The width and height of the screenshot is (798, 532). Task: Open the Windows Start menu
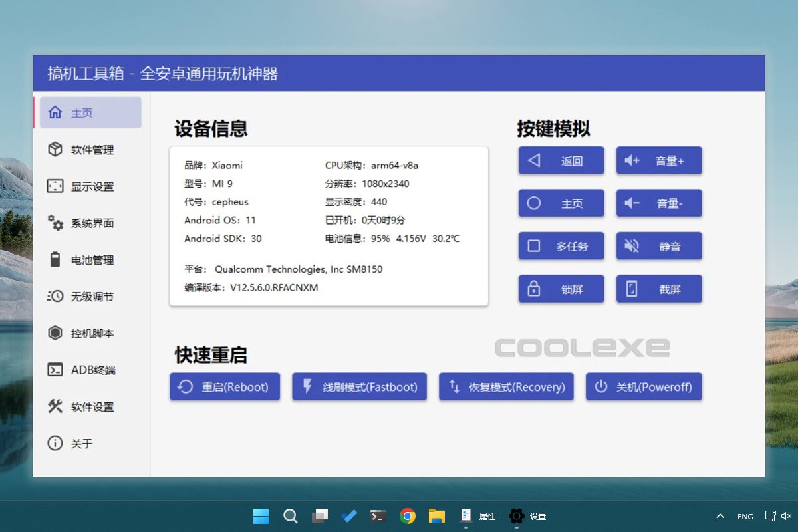pyautogui.click(x=261, y=516)
